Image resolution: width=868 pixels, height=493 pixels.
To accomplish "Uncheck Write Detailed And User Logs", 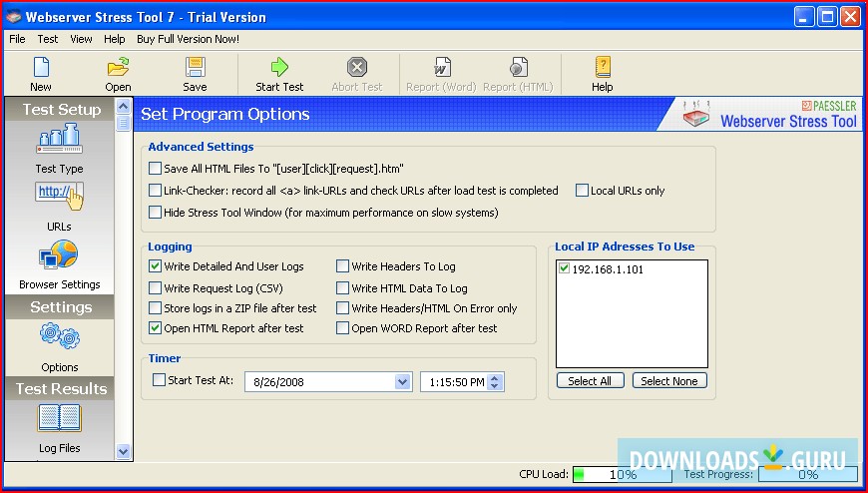I will click(155, 266).
